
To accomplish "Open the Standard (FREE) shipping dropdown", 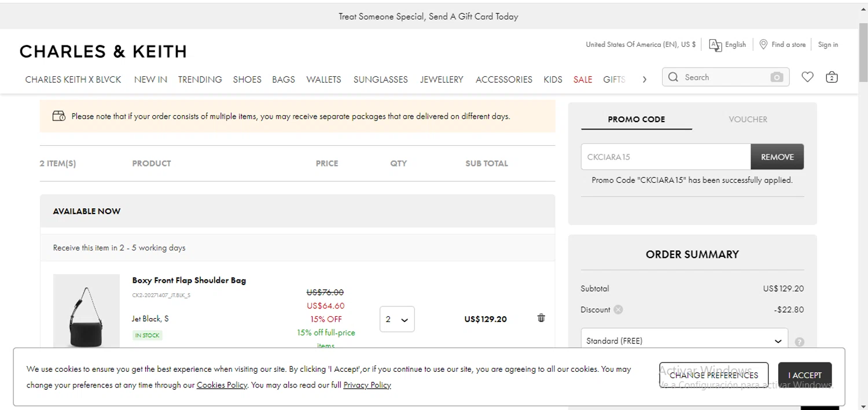I will pos(684,341).
